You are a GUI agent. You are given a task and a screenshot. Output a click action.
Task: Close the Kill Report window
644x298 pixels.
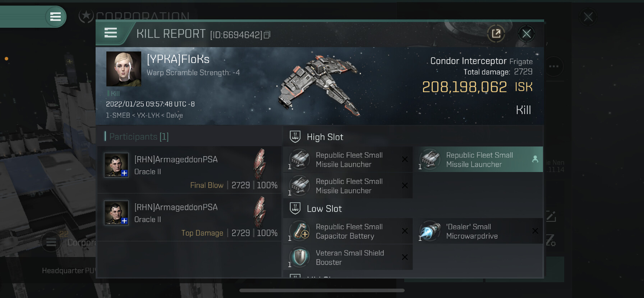click(526, 34)
